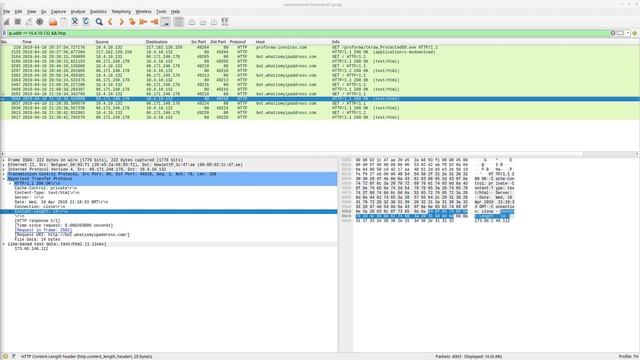Open a capture file from toolbar
Image resolution: width=640 pixels, height=360 pixels.
pos(53,22)
